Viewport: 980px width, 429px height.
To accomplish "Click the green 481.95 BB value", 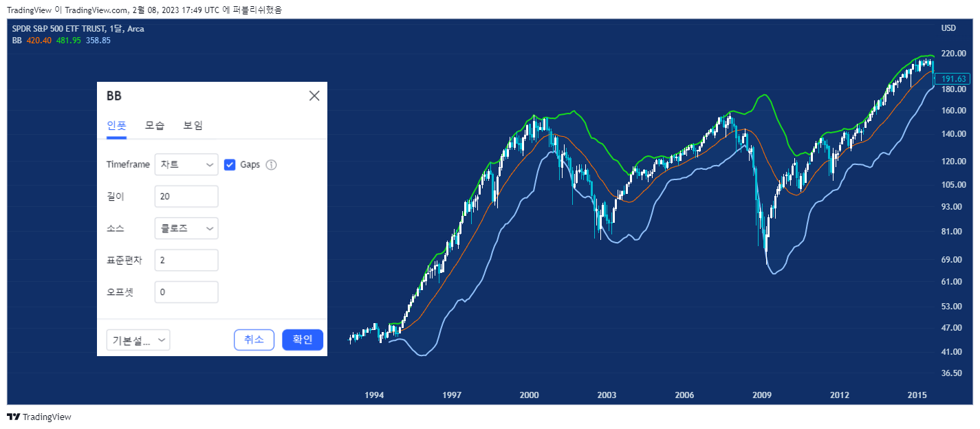I will 69,41.
